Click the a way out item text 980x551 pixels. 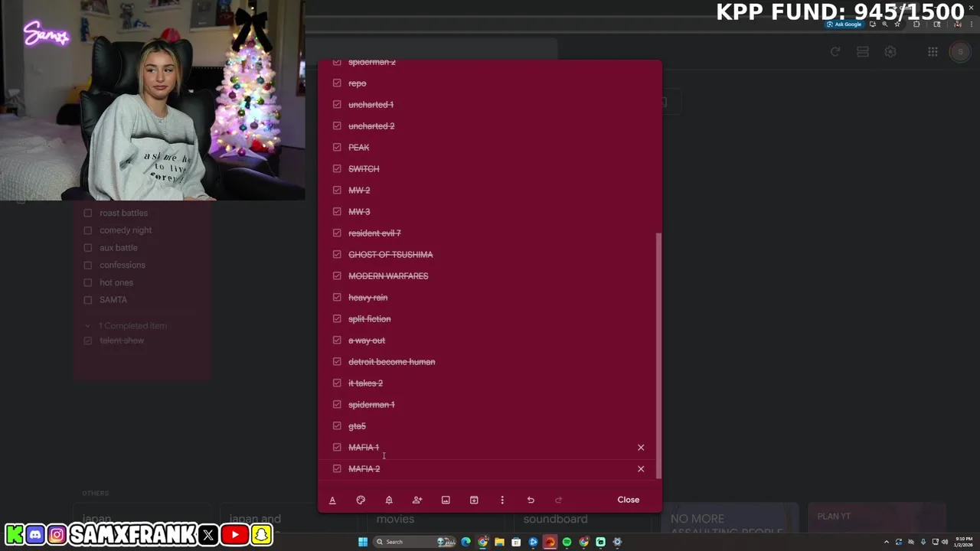click(x=367, y=340)
